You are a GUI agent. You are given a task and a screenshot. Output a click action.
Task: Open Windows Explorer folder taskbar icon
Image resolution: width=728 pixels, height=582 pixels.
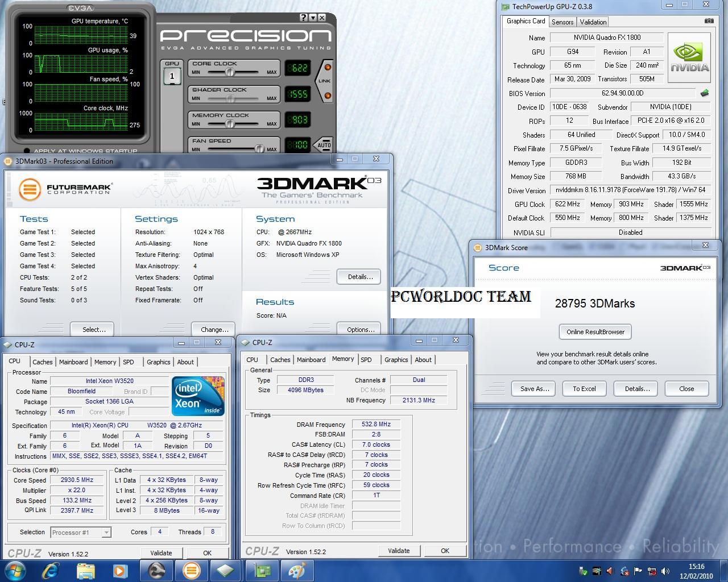[x=86, y=570]
